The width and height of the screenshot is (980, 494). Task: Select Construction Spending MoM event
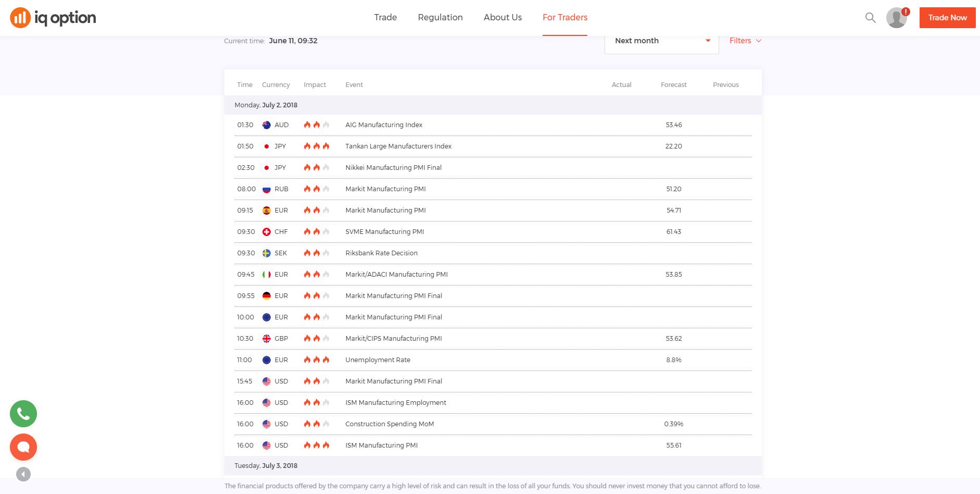390,424
